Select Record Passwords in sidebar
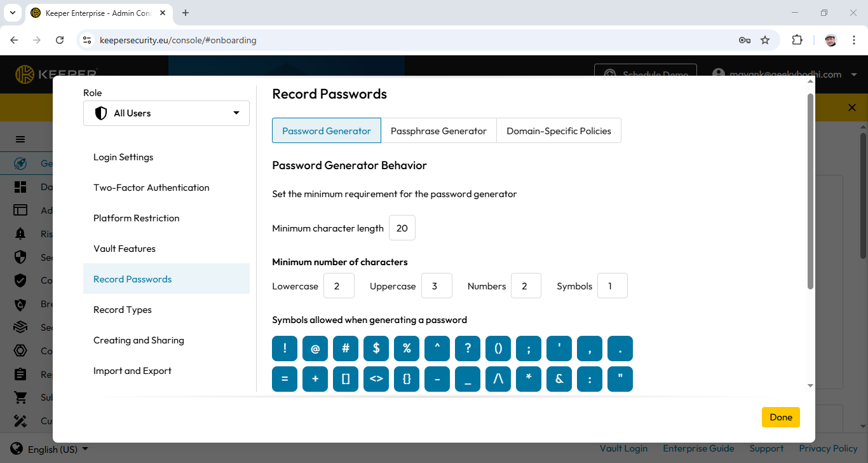This screenshot has width=868, height=463. (166, 279)
